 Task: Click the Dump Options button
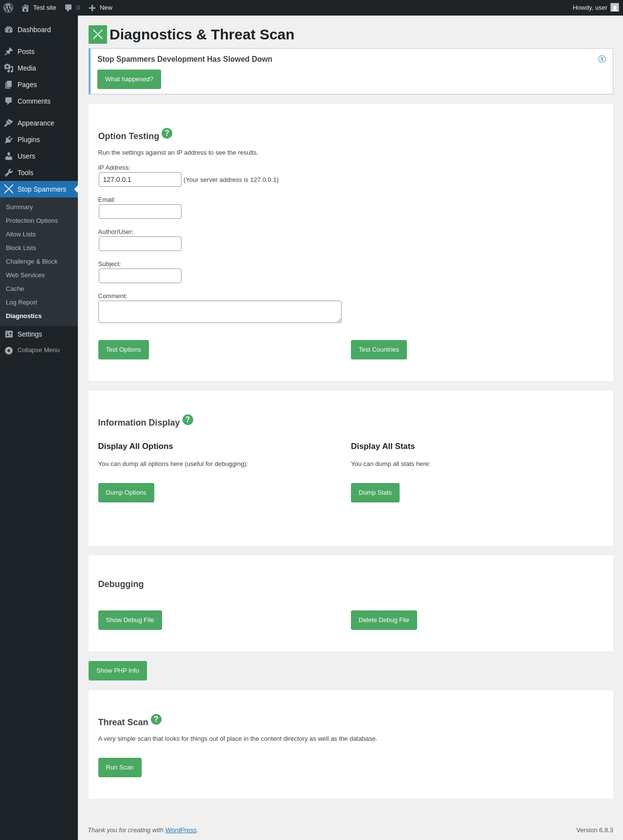tap(126, 493)
